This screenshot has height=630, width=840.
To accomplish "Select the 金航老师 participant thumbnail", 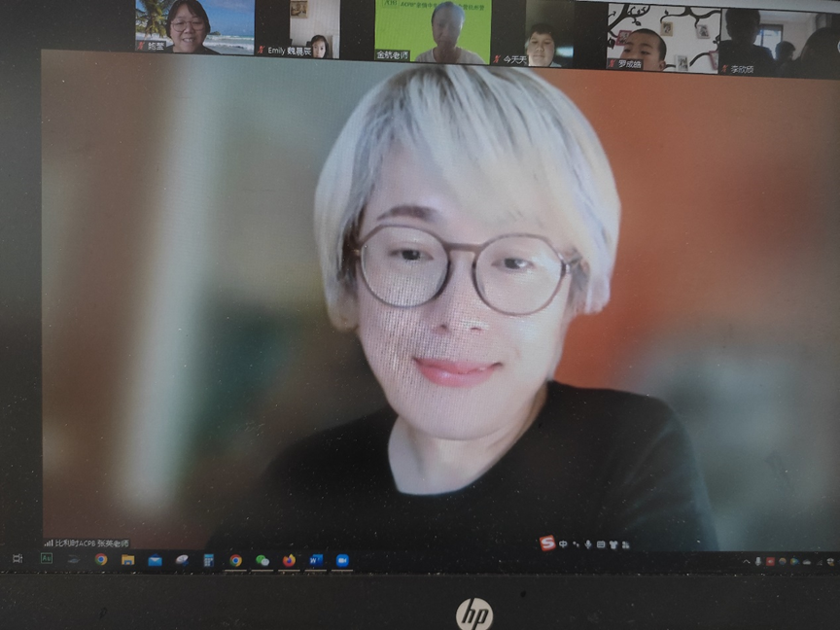I will pos(433,31).
